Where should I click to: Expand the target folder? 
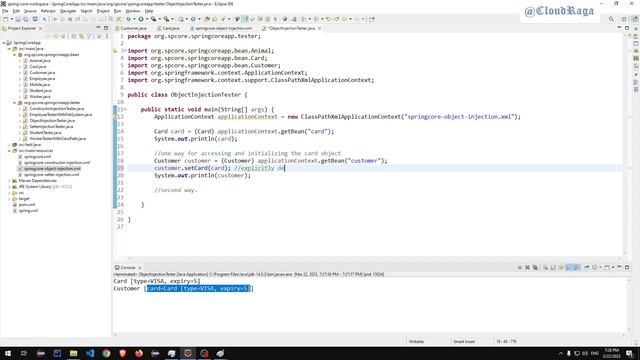pyautogui.click(x=9, y=198)
